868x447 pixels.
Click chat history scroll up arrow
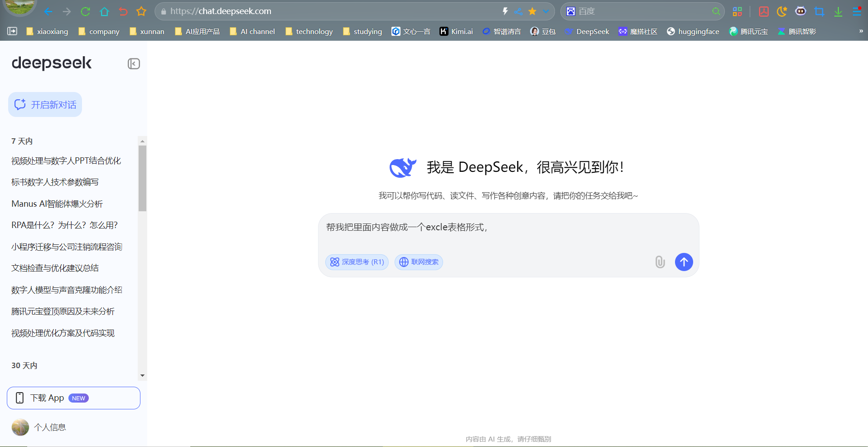point(142,141)
